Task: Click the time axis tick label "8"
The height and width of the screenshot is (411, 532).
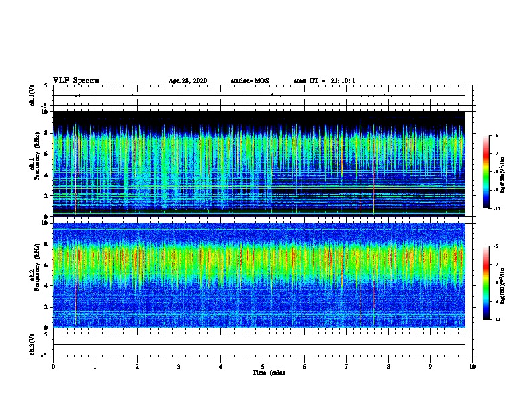Action: pyautogui.click(x=388, y=367)
